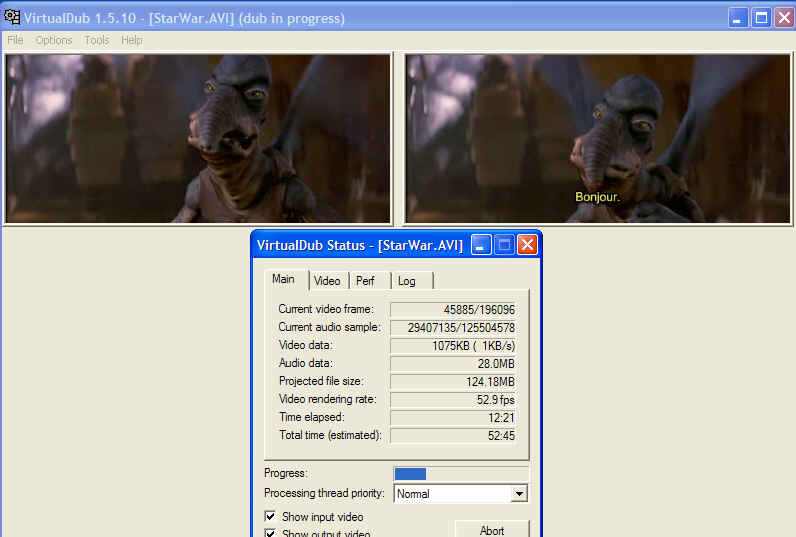Click the output video preview with Bonjour subtitle
This screenshot has height=537, width=796.
tap(598, 139)
